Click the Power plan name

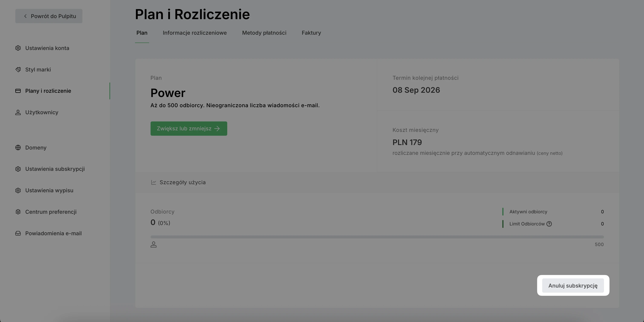point(168,93)
